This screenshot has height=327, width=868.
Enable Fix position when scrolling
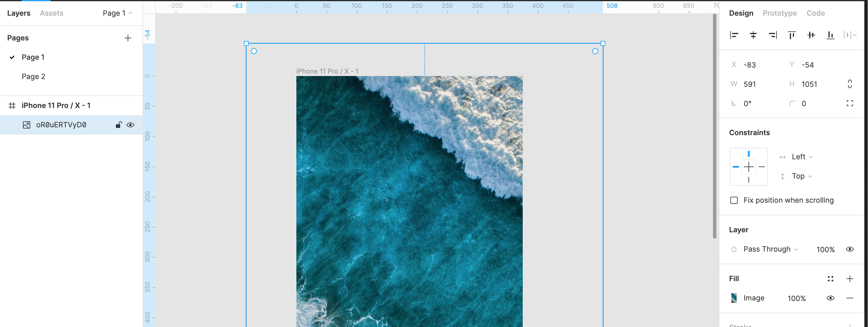click(734, 200)
